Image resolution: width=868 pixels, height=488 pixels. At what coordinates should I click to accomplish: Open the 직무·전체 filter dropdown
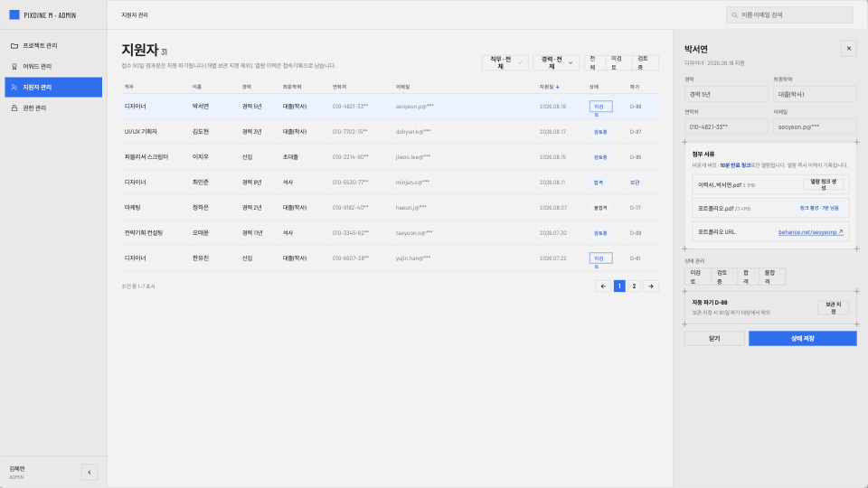[505, 62]
